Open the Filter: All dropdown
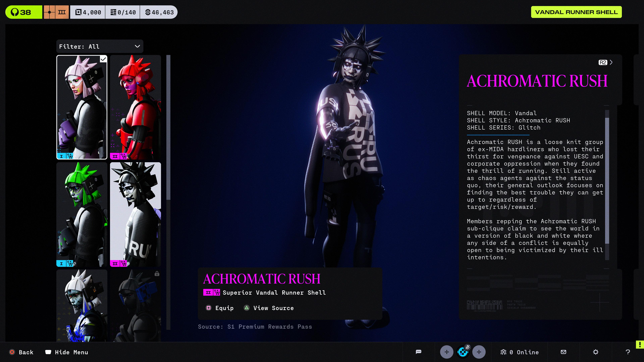 [100, 46]
